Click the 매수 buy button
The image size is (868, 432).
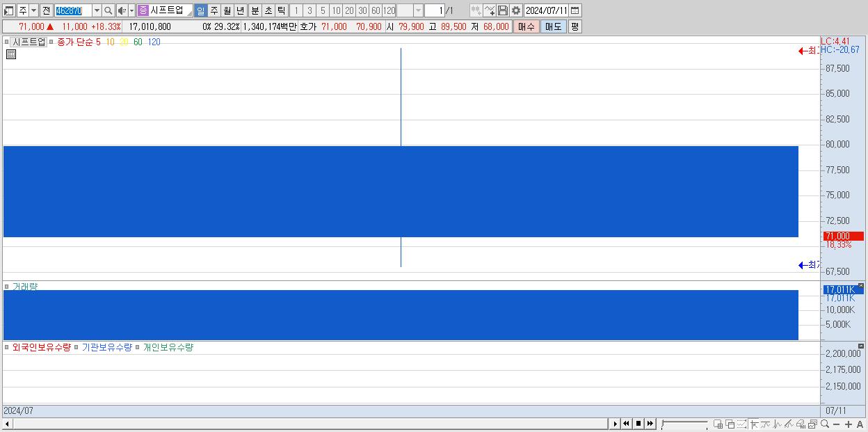tap(527, 26)
